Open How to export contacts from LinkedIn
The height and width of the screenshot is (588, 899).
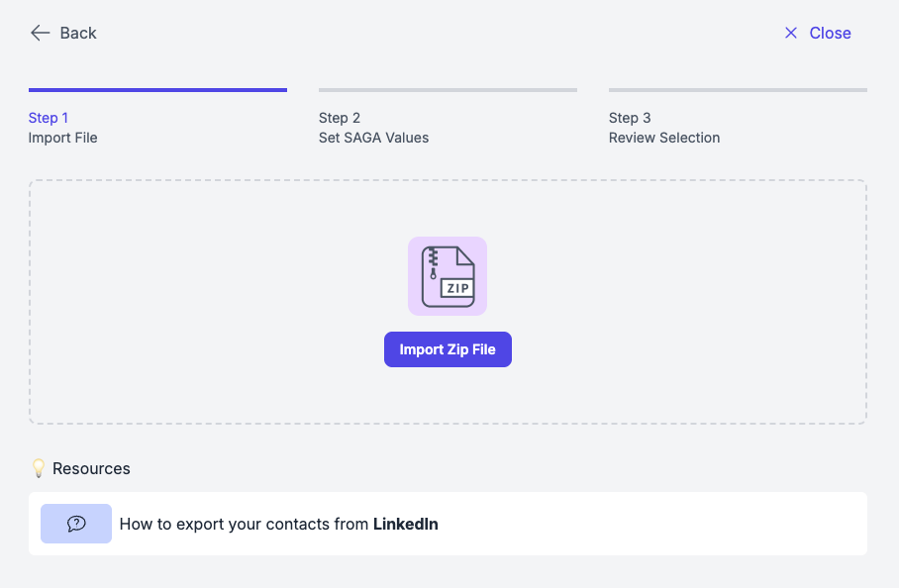pos(278,525)
